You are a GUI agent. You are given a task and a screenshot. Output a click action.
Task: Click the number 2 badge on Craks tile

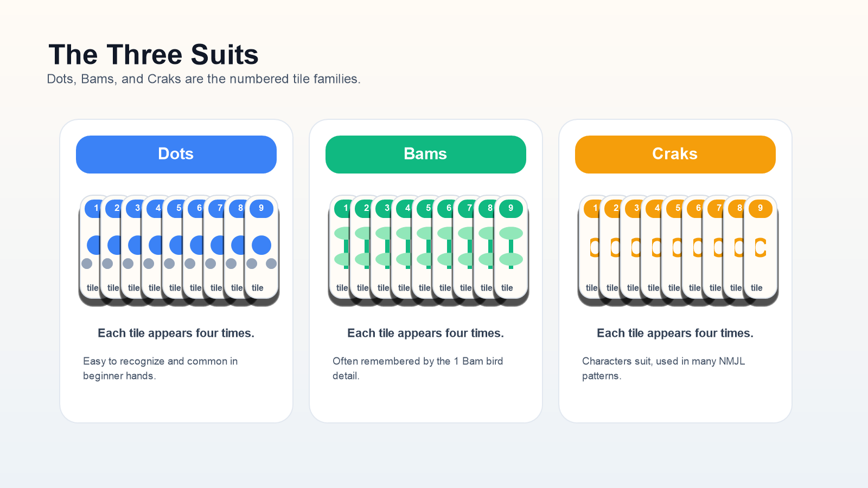point(612,208)
